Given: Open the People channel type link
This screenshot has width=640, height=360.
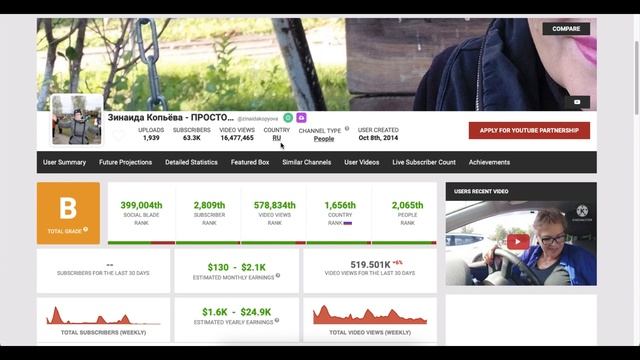Looking at the screenshot, I should [324, 139].
